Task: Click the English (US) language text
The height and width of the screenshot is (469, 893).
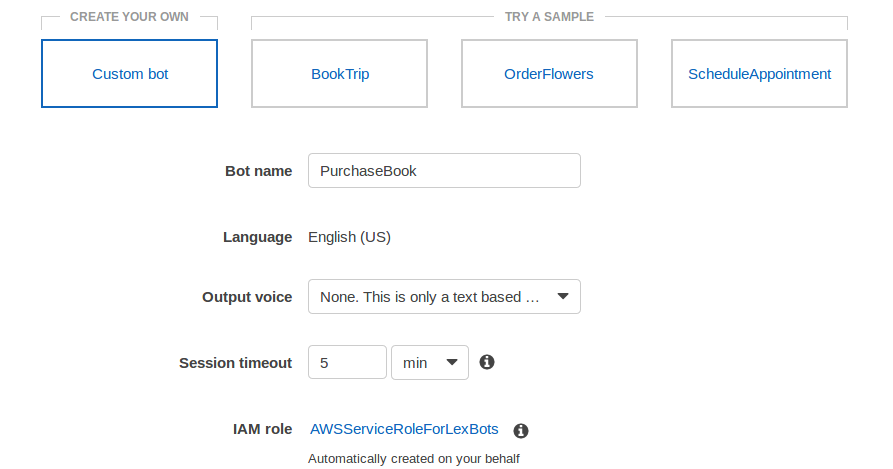Action: coord(349,237)
